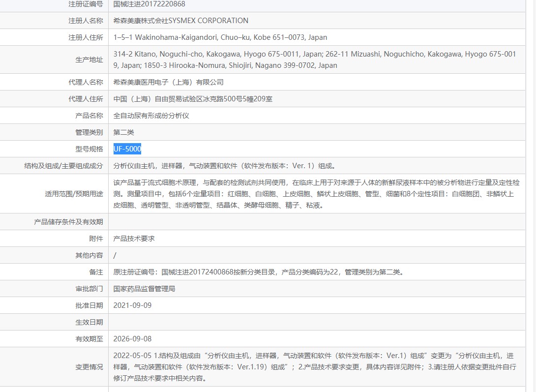Click the 其他内容 slash value
Screen dimensions: 536x392
pos(115,255)
